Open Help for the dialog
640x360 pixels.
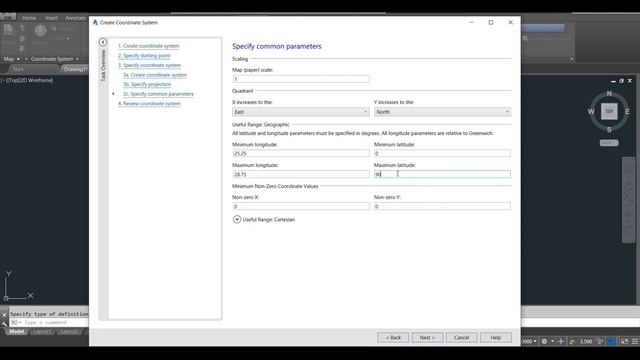[x=496, y=338]
